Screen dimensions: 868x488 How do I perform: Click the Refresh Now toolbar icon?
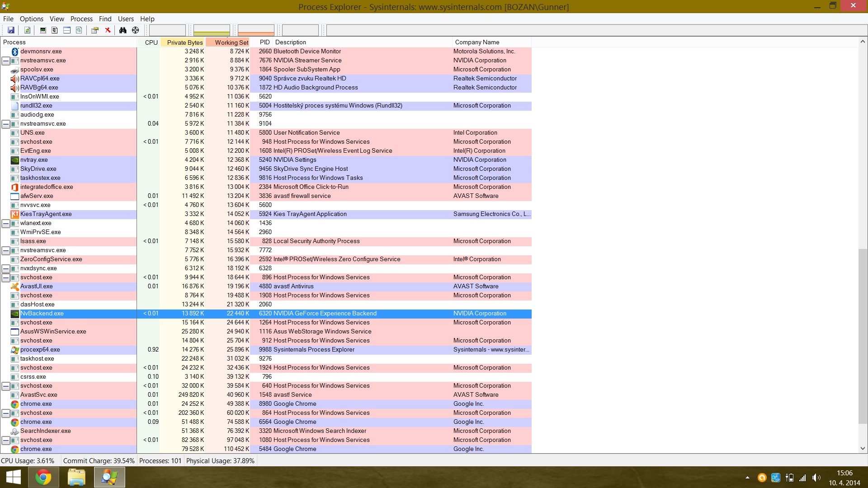click(27, 30)
